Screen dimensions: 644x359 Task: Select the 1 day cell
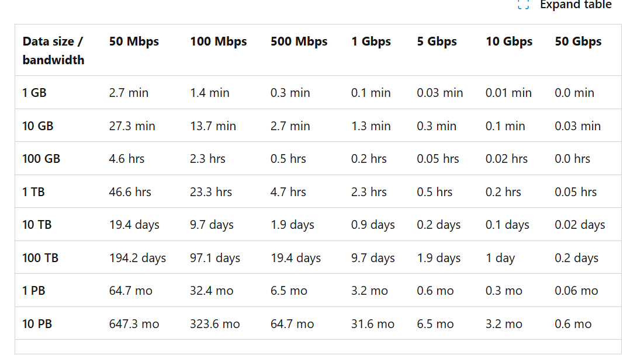point(500,258)
